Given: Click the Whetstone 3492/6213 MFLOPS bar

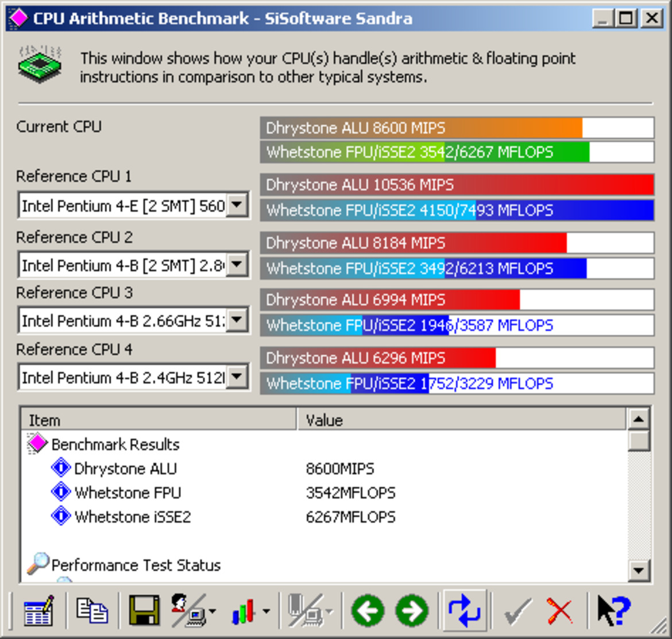Looking at the screenshot, I should click(x=457, y=268).
